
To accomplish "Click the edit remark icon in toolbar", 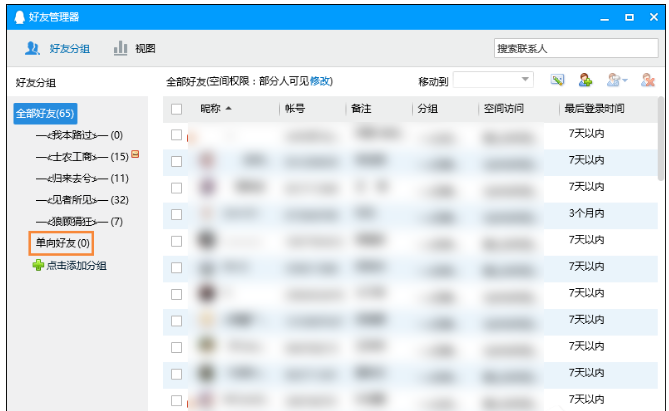I will pyautogui.click(x=558, y=80).
